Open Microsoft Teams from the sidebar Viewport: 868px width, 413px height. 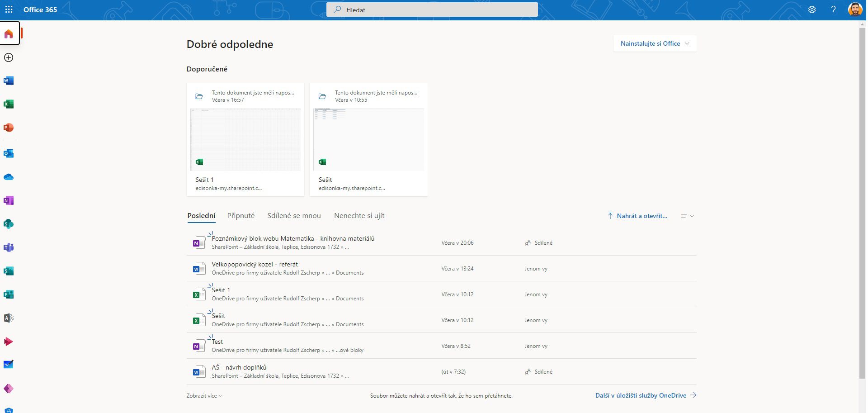[x=9, y=247]
